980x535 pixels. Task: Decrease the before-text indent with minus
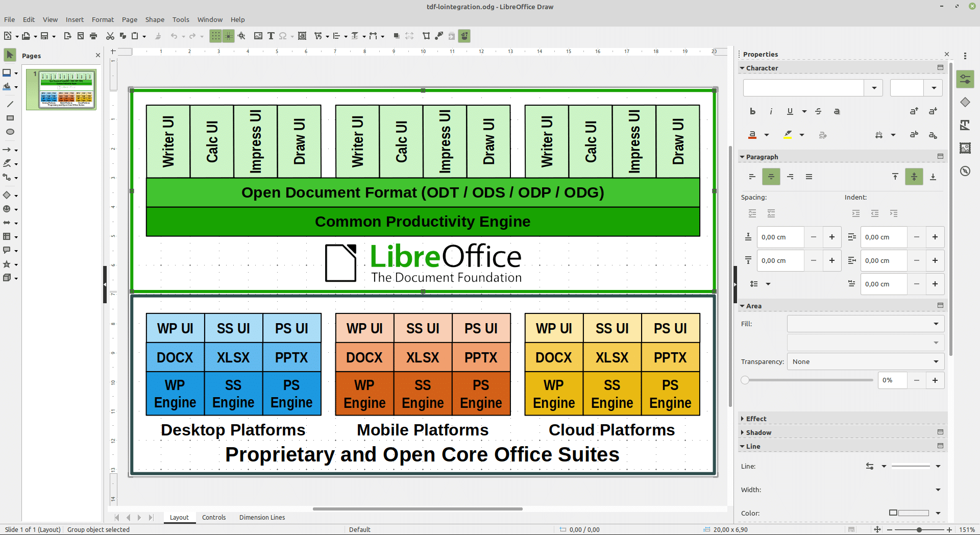coord(917,237)
